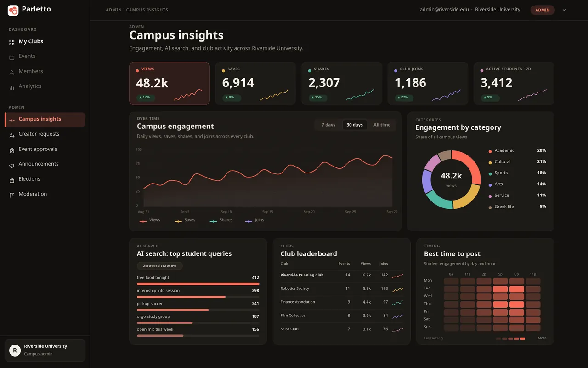
Task: Click the Members person icon
Action: click(12, 72)
